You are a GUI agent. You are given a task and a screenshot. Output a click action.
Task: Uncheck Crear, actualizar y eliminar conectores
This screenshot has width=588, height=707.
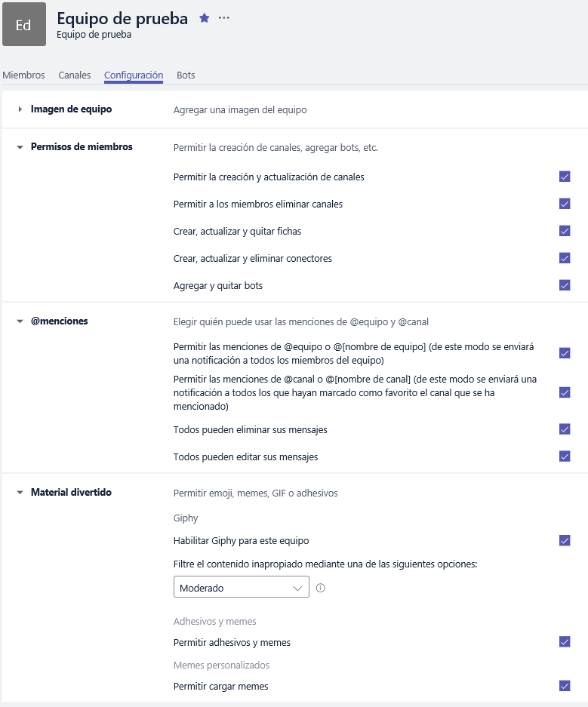click(x=565, y=258)
